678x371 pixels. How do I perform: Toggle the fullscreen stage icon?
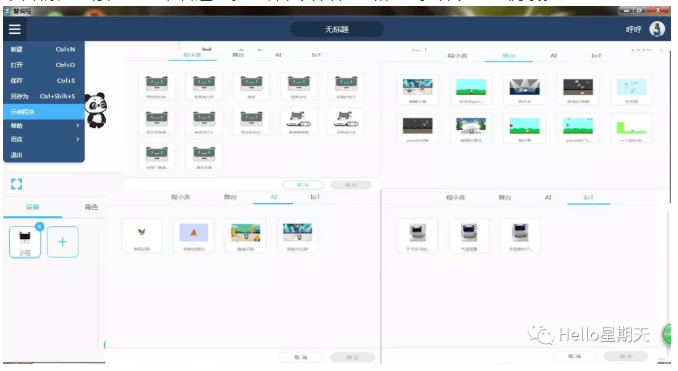(x=16, y=184)
